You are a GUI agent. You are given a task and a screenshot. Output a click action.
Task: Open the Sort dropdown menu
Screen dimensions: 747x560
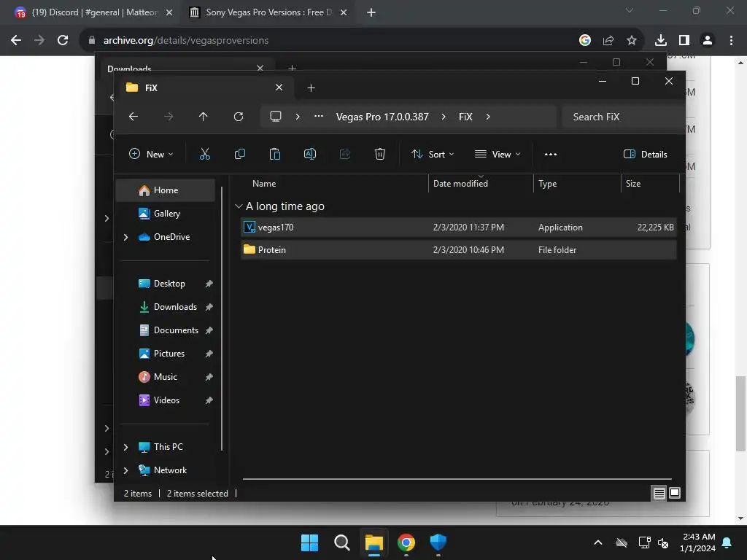pyautogui.click(x=433, y=155)
